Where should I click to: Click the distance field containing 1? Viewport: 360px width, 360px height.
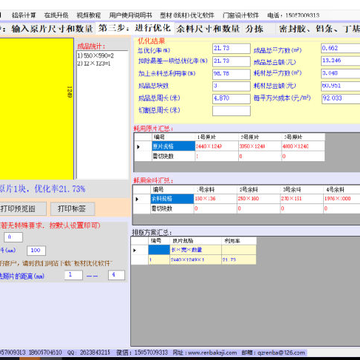click(73, 275)
